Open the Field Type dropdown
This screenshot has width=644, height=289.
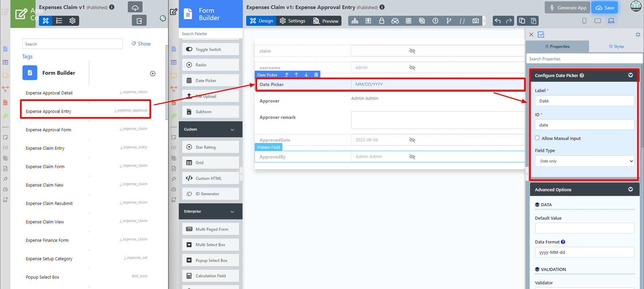(x=585, y=161)
